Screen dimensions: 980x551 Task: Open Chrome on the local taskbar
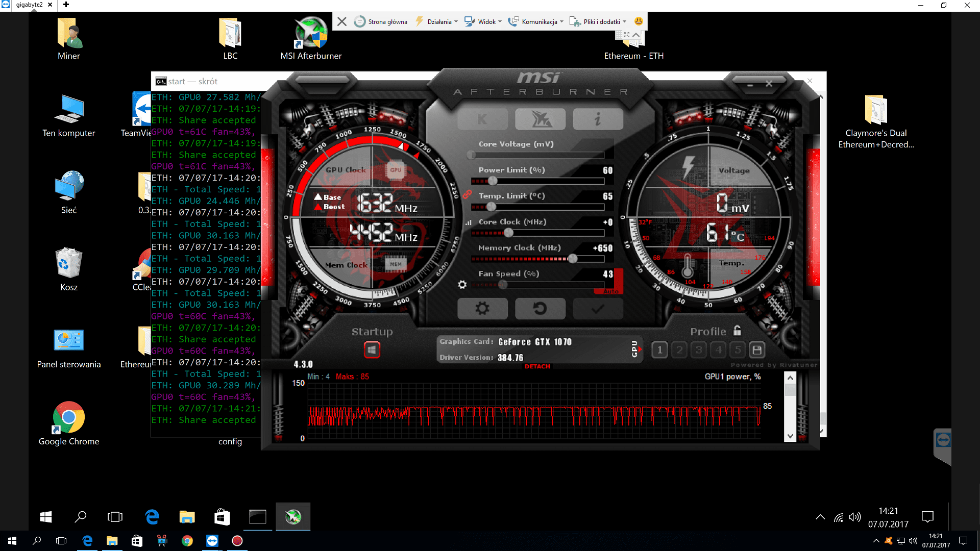(x=187, y=541)
